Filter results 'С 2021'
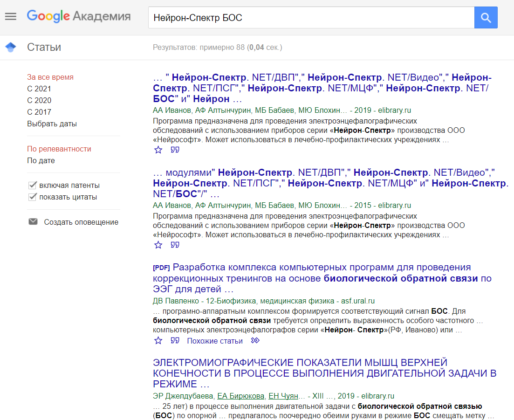Viewport: 514px width, 420px height. click(39, 89)
